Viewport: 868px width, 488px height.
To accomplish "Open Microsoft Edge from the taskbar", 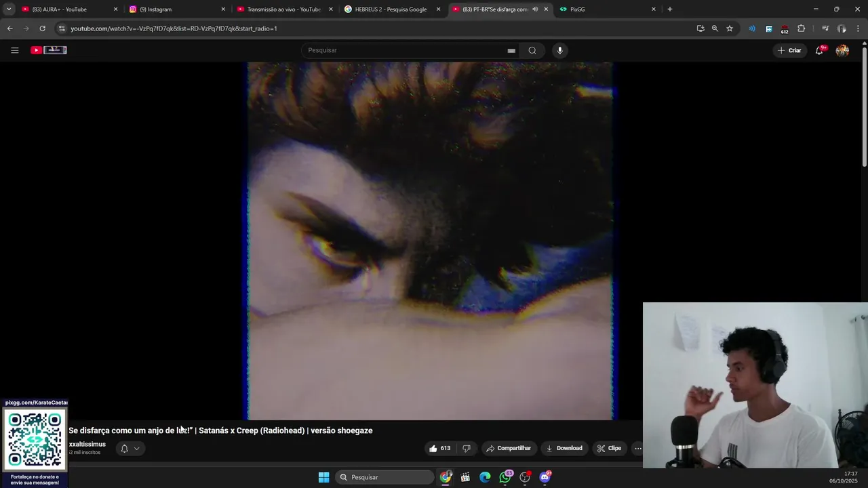I will [485, 477].
